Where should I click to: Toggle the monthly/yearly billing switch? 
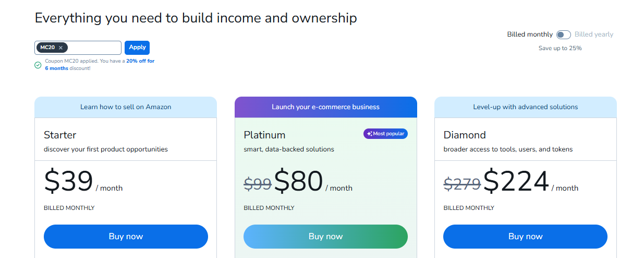point(564,34)
